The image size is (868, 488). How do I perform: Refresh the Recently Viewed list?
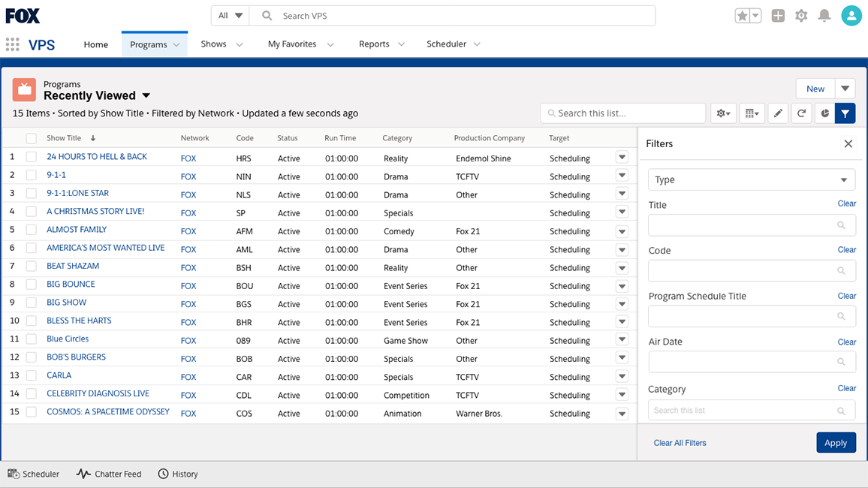[x=800, y=113]
